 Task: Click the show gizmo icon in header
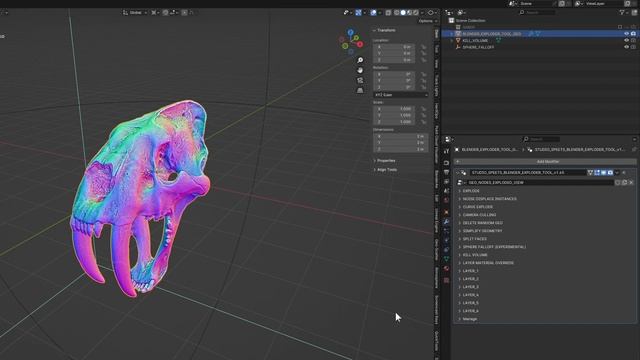pos(358,13)
